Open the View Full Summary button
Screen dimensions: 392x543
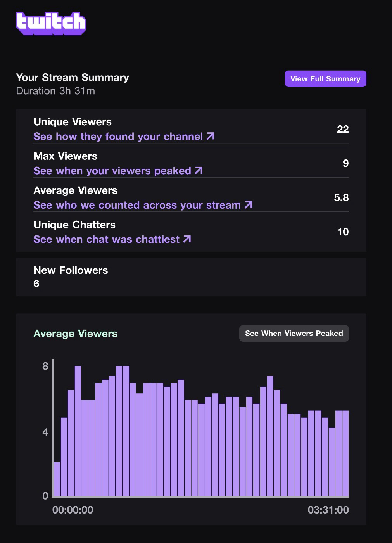click(325, 79)
